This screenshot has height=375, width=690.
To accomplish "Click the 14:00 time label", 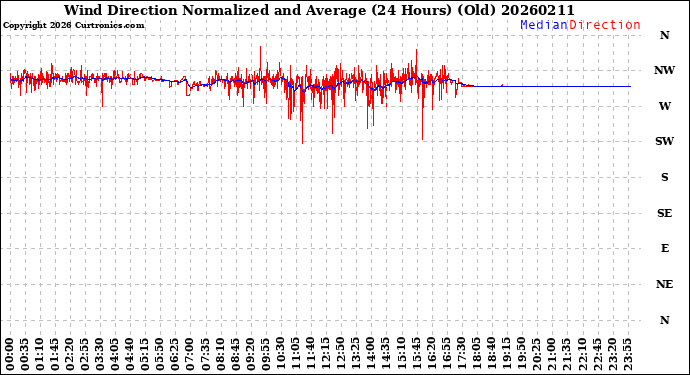I will pyautogui.click(x=370, y=355).
